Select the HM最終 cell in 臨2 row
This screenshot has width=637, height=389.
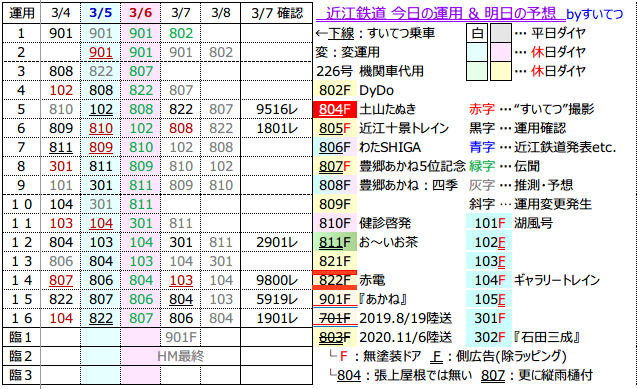181,356
